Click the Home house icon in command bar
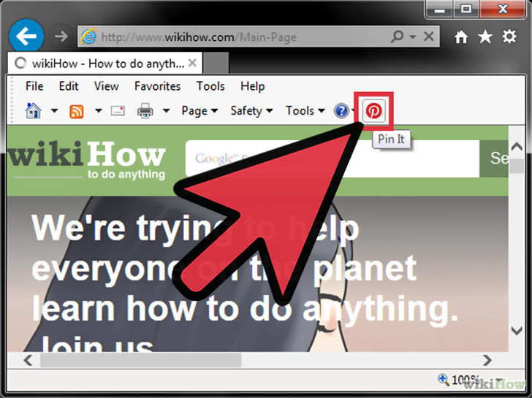This screenshot has width=532, height=398. point(34,110)
